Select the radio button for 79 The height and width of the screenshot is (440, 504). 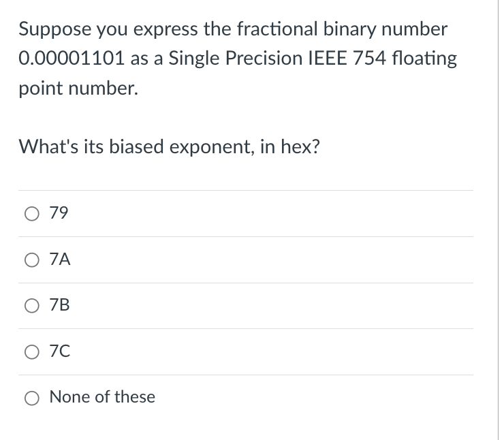tap(32, 214)
